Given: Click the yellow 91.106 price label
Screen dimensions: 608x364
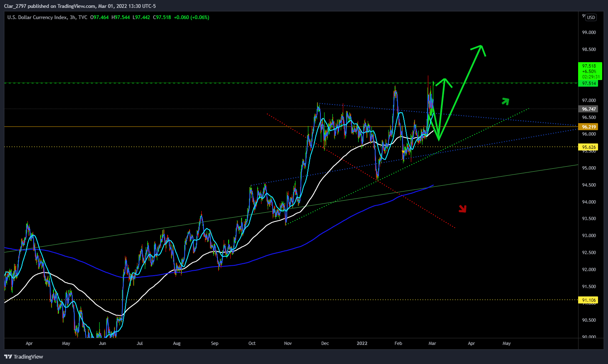Looking at the screenshot, I should (x=589, y=300).
